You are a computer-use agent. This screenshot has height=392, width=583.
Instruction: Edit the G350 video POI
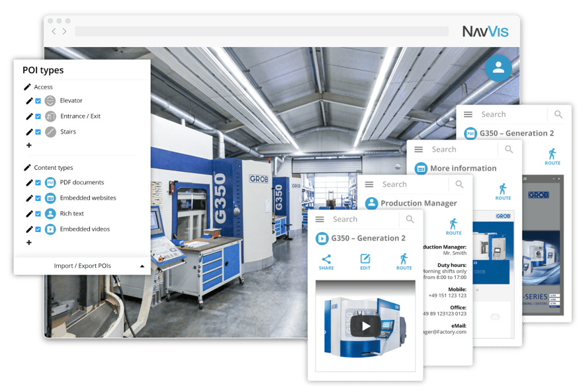[365, 262]
